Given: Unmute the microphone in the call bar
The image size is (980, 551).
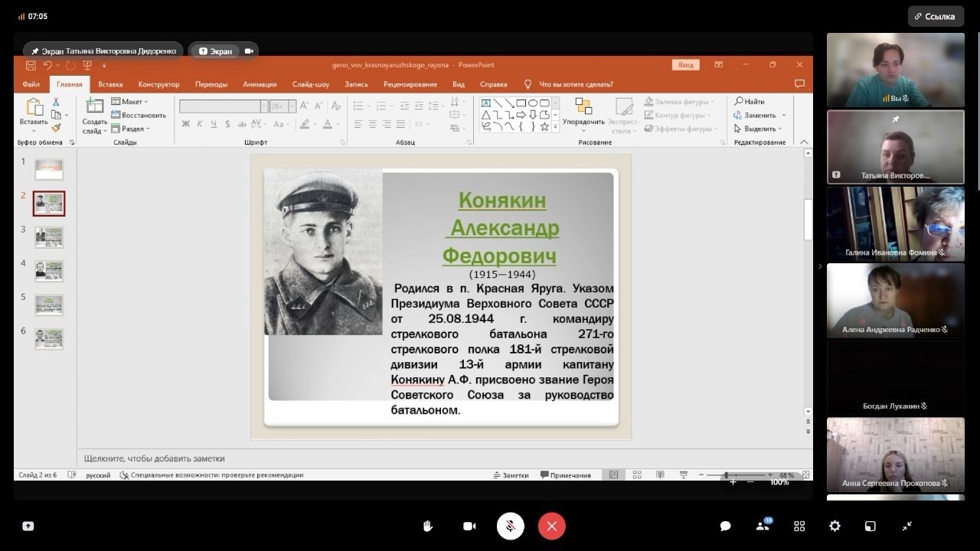Looking at the screenshot, I should [510, 526].
